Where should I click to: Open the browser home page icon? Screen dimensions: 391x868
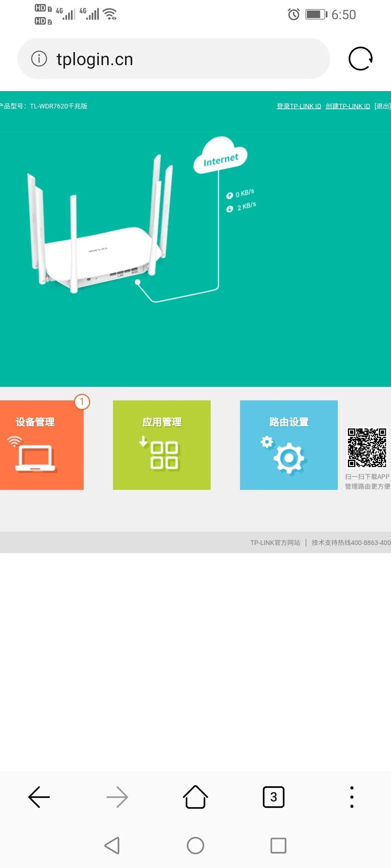pyautogui.click(x=195, y=797)
